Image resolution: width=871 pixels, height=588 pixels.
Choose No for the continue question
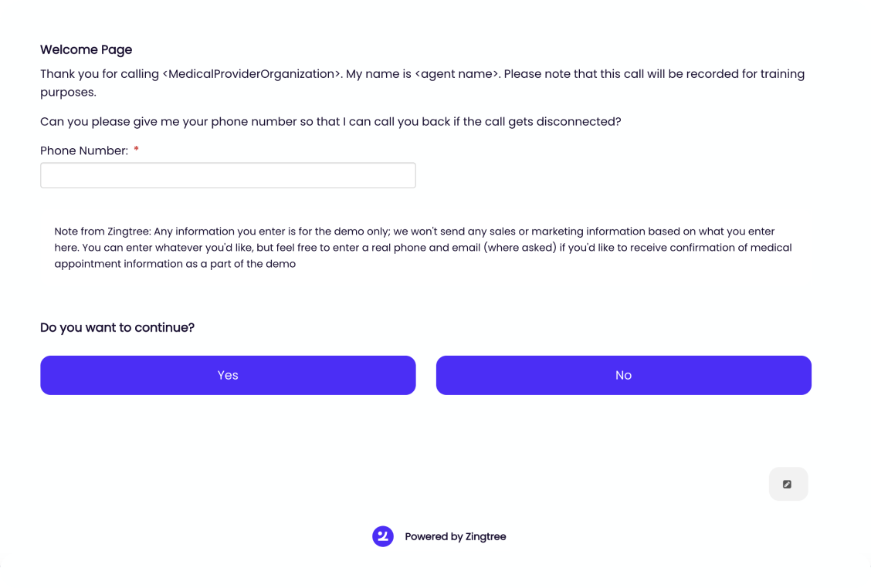point(623,375)
